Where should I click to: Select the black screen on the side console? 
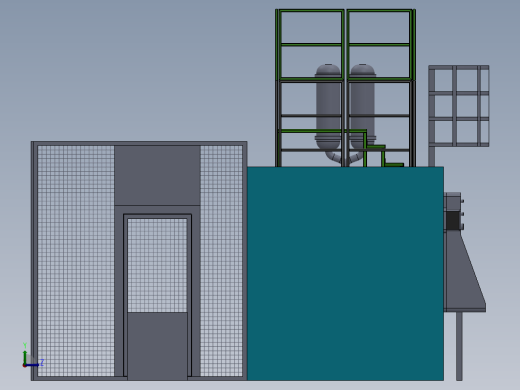453,221
